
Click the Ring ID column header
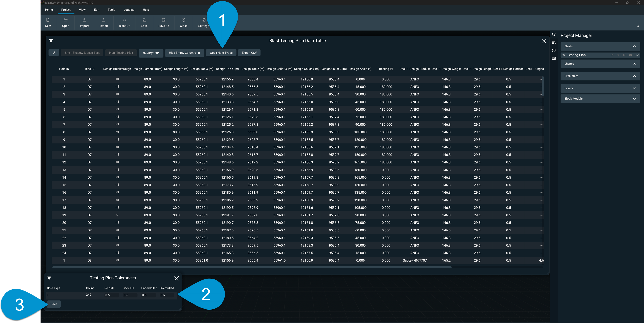pos(90,69)
